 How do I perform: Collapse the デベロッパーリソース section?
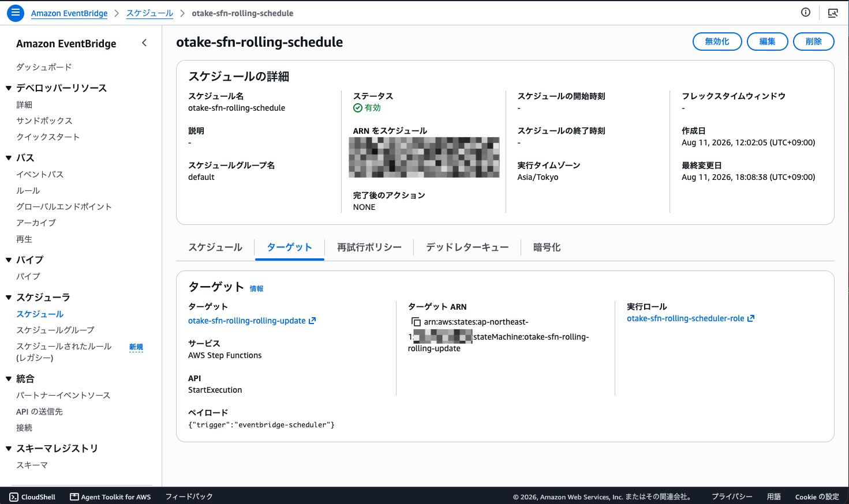[x=9, y=88]
